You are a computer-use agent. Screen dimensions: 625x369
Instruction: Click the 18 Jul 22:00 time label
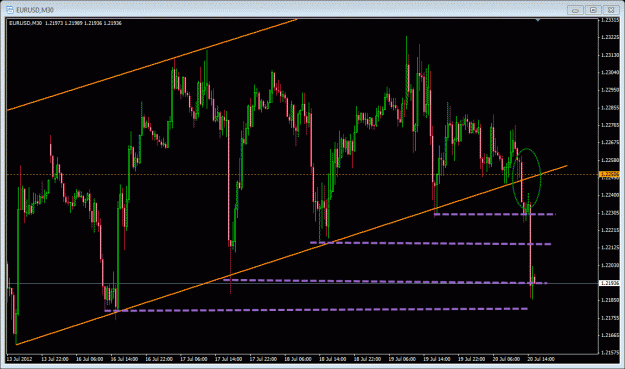tap(367, 359)
